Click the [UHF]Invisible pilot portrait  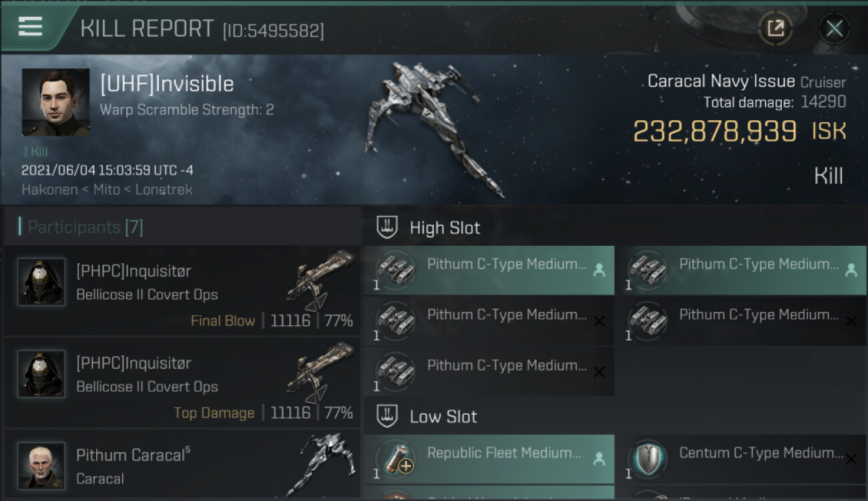[55, 102]
